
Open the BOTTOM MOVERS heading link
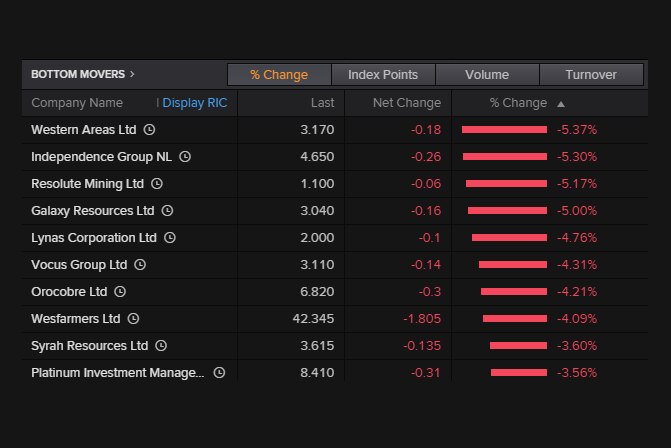tap(78, 74)
